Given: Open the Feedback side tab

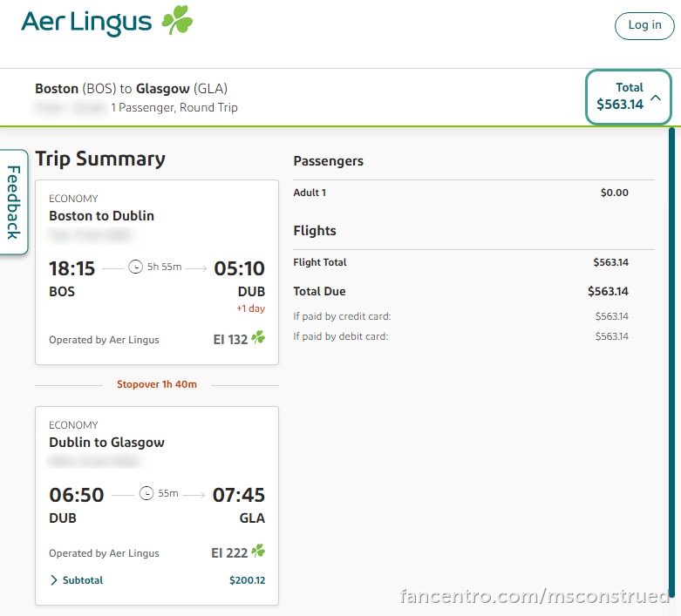Looking at the screenshot, I should pos(13,202).
